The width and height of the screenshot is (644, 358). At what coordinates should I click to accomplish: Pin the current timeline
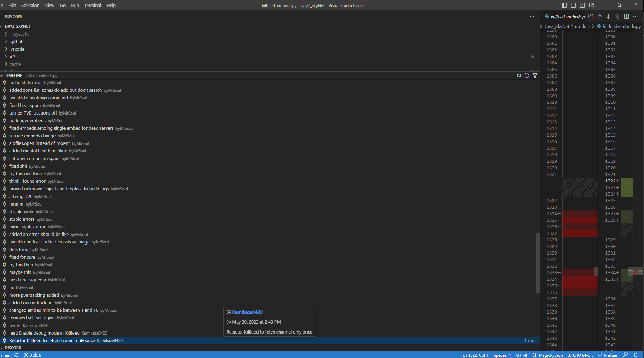(x=519, y=76)
